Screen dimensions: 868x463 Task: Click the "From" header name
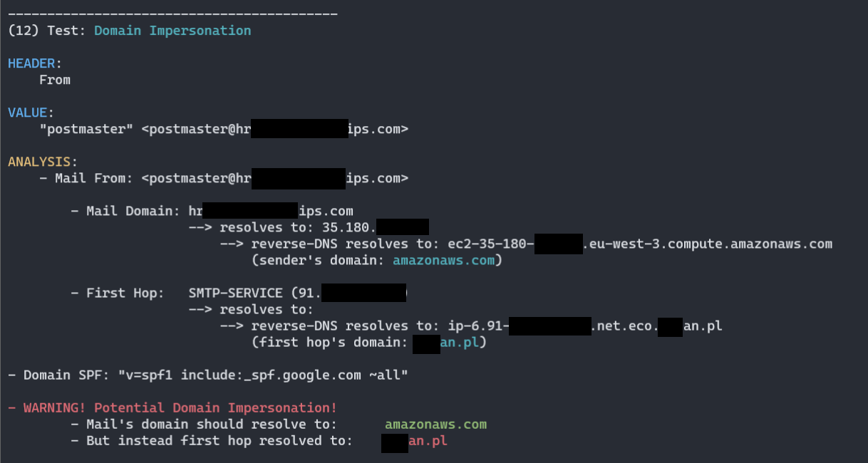[55, 80]
